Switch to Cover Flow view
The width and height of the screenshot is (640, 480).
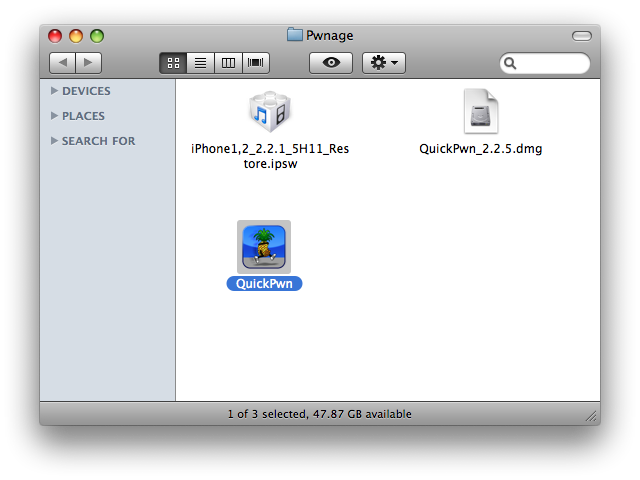tap(256, 63)
